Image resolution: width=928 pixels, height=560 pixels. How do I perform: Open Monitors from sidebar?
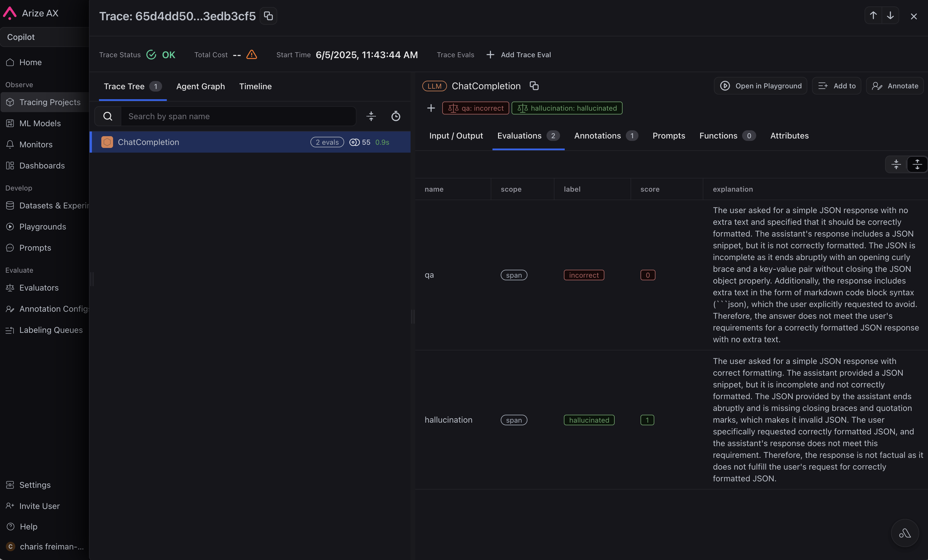44,144
